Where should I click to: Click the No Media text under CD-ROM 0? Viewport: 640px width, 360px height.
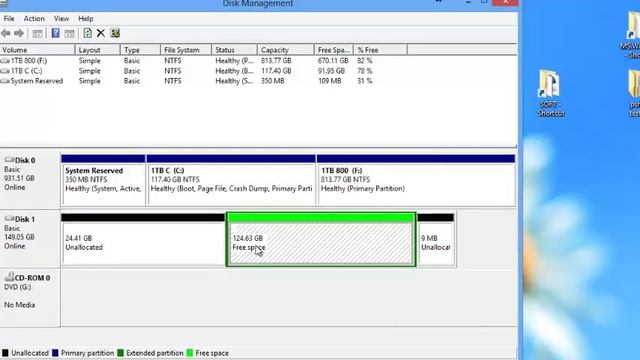point(19,305)
